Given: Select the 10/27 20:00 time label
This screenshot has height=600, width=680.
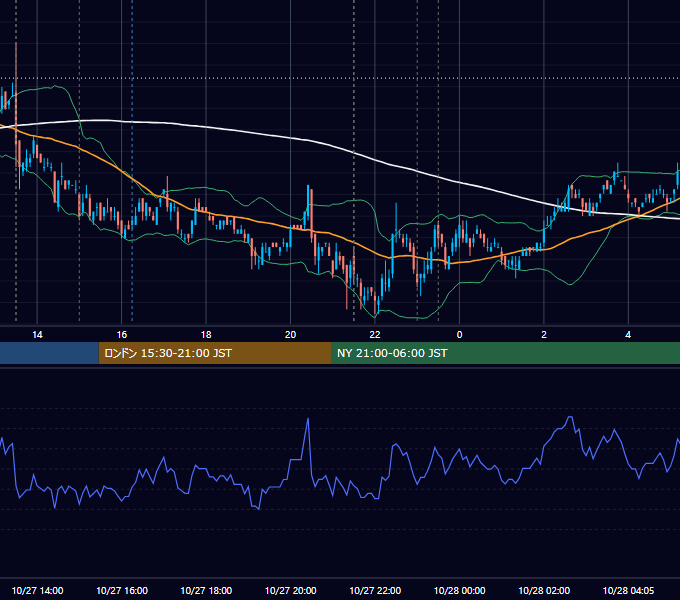Looking at the screenshot, I should coord(291,590).
